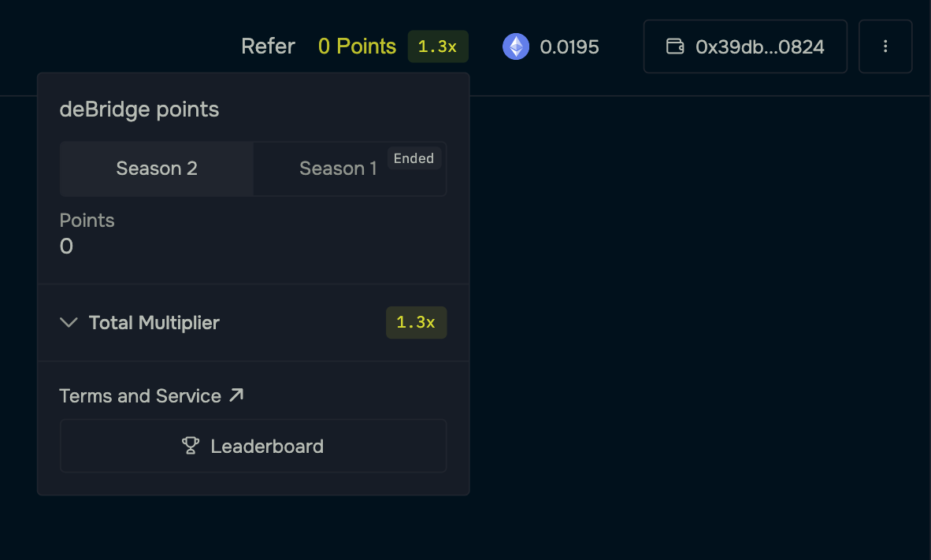Click the trophy icon on Leaderboard
The width and height of the screenshot is (931, 560).
click(191, 446)
